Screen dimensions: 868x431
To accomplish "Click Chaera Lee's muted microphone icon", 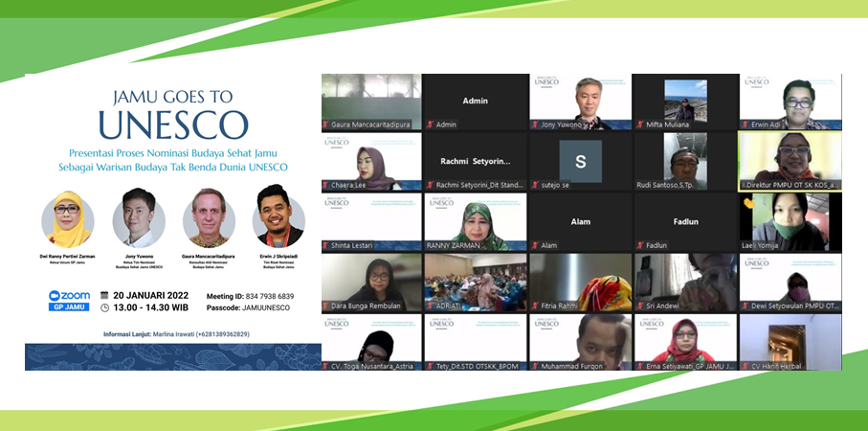I will point(325,185).
